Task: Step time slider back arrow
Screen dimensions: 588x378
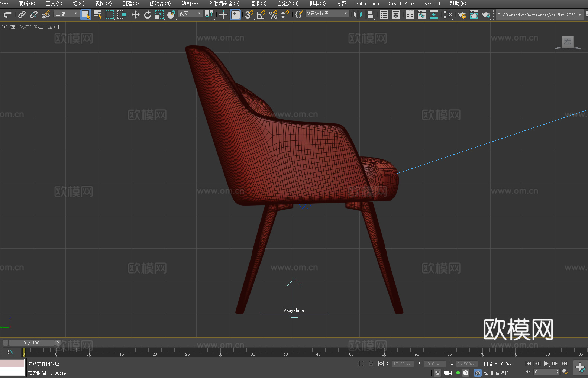Action: tap(5, 343)
